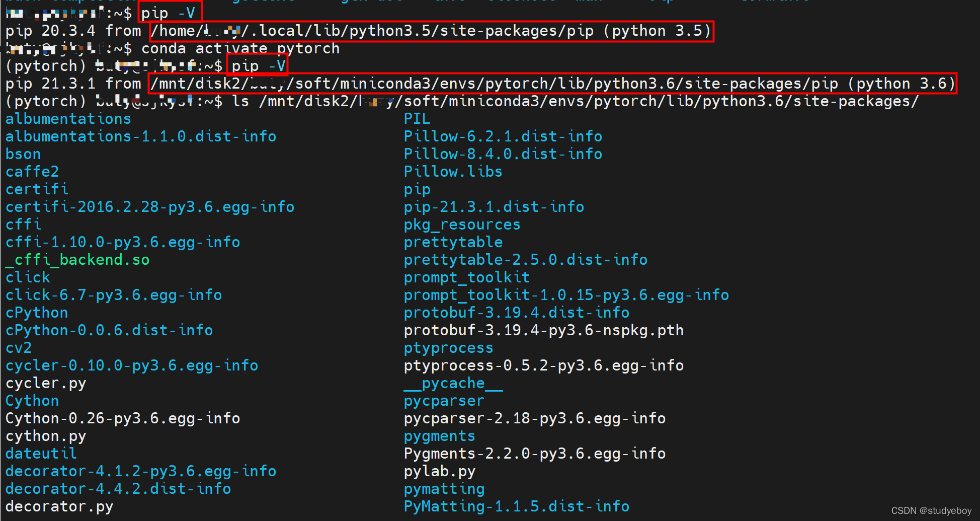Select Cython-0.26-py3.6.egg-info entry
The height and width of the screenshot is (521, 980).
123,418
